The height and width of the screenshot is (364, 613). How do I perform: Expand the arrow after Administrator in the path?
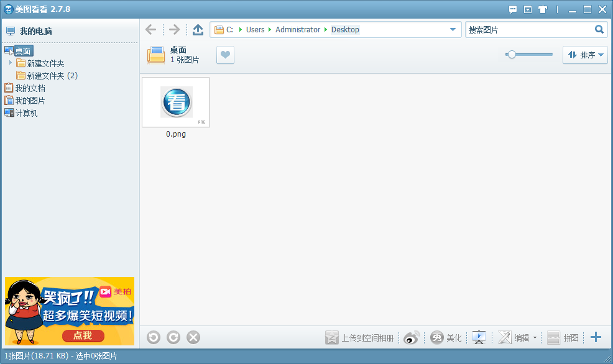[x=326, y=30]
